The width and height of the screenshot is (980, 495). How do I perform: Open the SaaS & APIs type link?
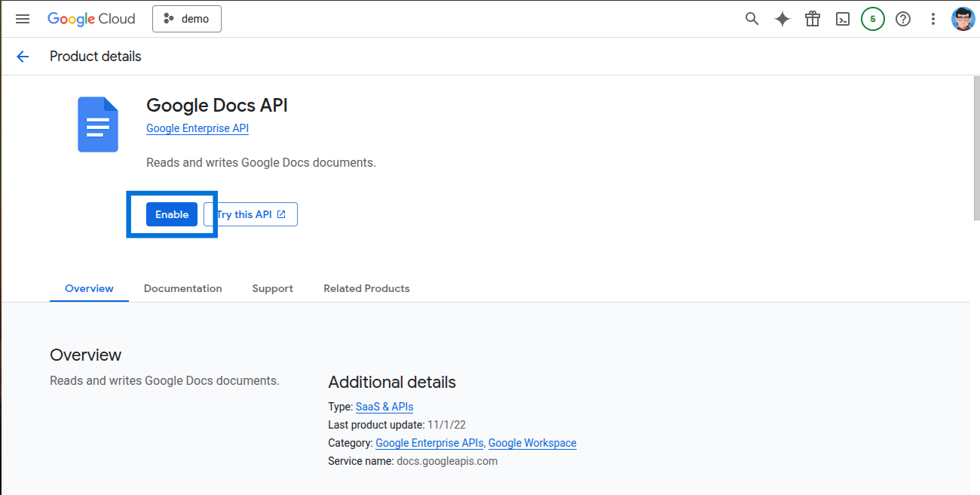(x=384, y=407)
